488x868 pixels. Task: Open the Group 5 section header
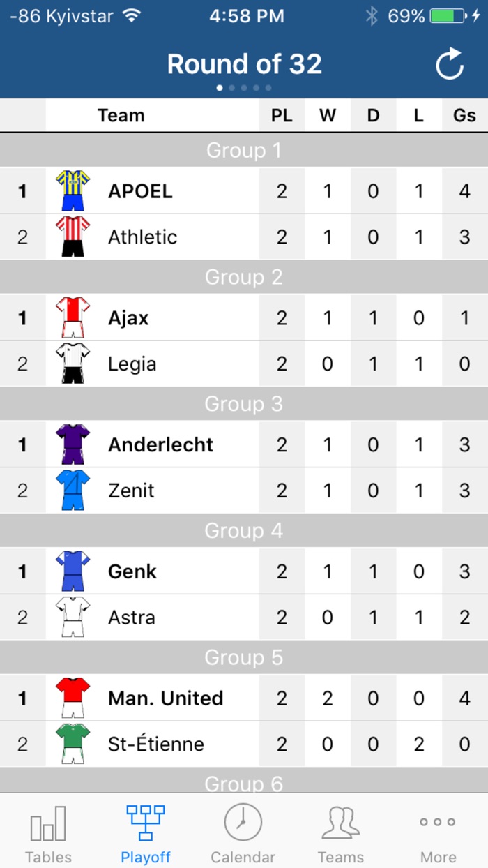pos(244,657)
